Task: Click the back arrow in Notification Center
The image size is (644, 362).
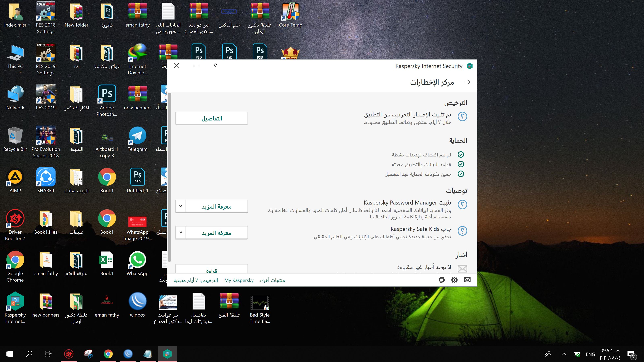Action: [x=467, y=82]
